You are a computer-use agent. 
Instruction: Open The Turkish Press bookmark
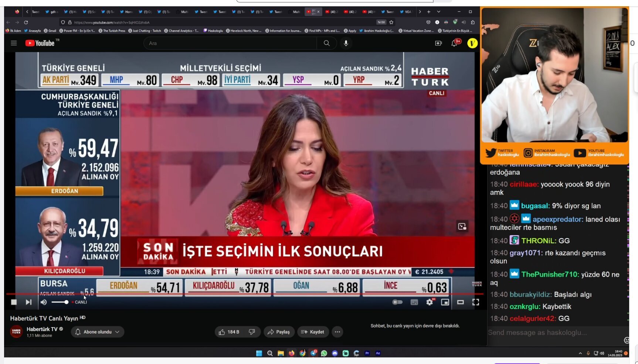pos(112,31)
